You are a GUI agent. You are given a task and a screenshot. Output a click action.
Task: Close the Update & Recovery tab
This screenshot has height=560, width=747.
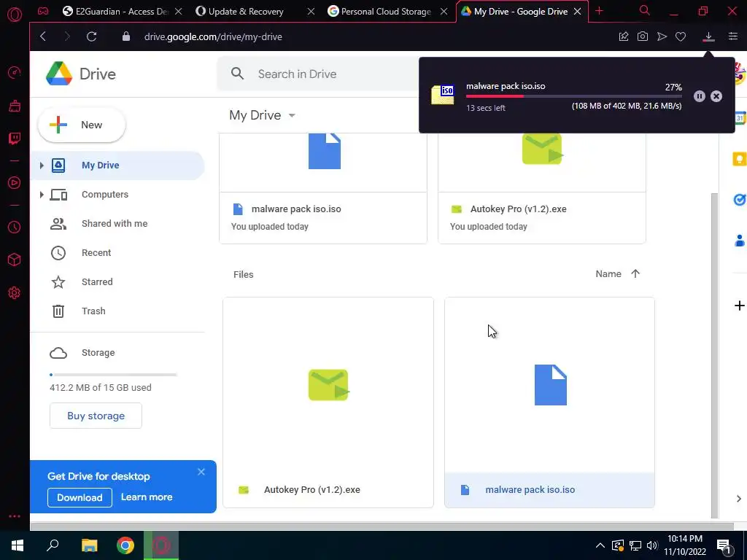[311, 12]
